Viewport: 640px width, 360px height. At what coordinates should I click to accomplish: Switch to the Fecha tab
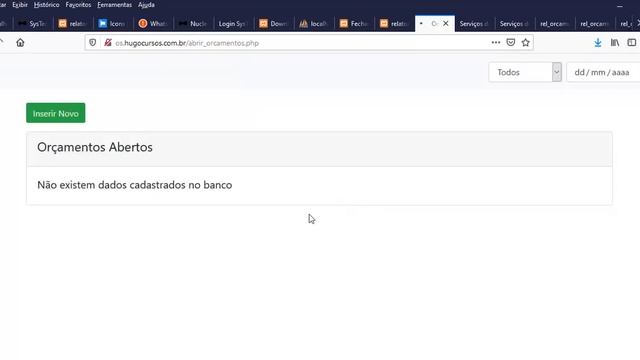354,24
